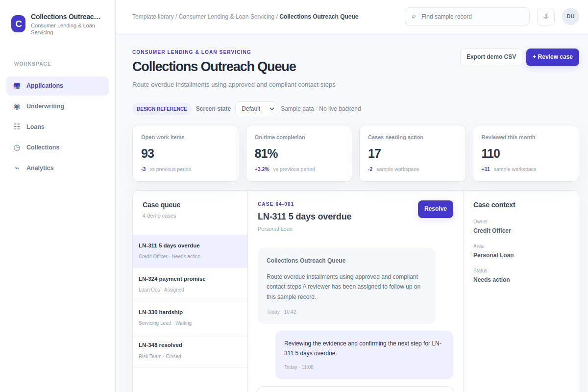The image size is (588, 392).
Task: Click the Today · 10:42 timestamp
Action: 281,312
